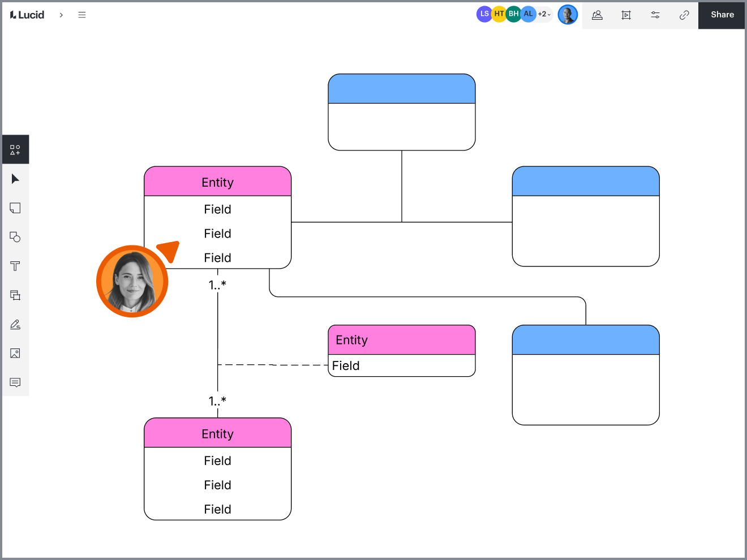Select the bottom blue-header box under the curved connector

pyautogui.click(x=586, y=375)
